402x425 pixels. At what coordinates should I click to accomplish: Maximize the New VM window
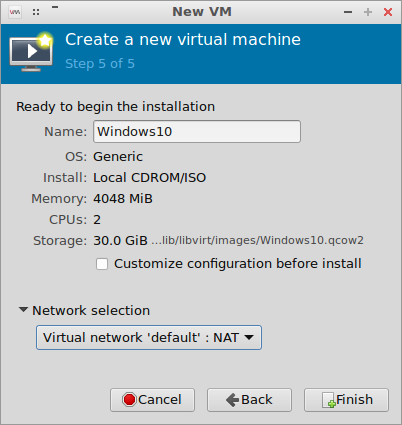(368, 12)
